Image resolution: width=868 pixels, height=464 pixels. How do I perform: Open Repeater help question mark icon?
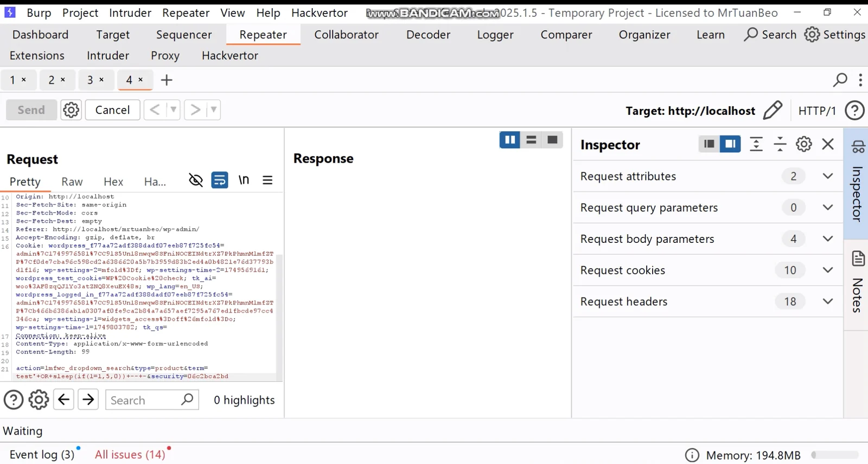click(x=854, y=111)
